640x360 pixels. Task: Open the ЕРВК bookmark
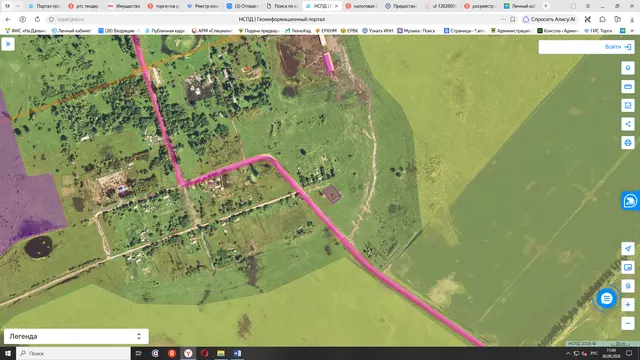pos(349,31)
